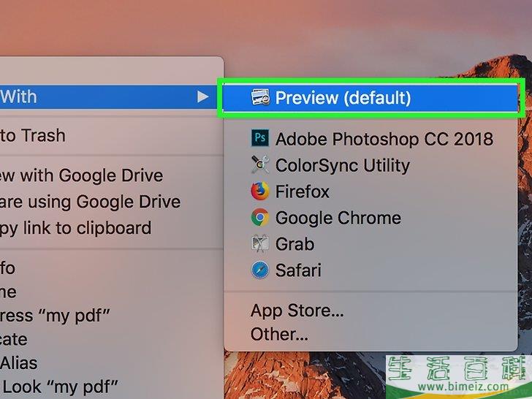532x399 pixels.
Task: Select Move to Trash
Action: coord(112,136)
